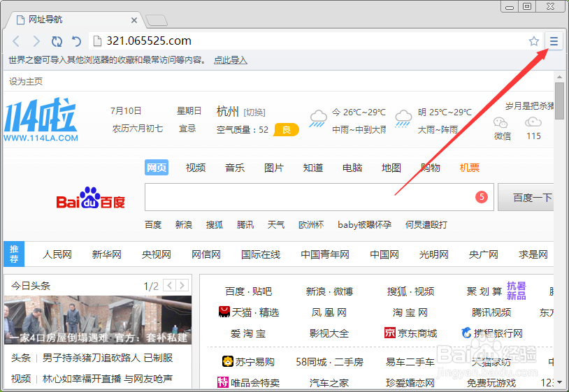Open the 114啦 site logo

pyautogui.click(x=41, y=119)
